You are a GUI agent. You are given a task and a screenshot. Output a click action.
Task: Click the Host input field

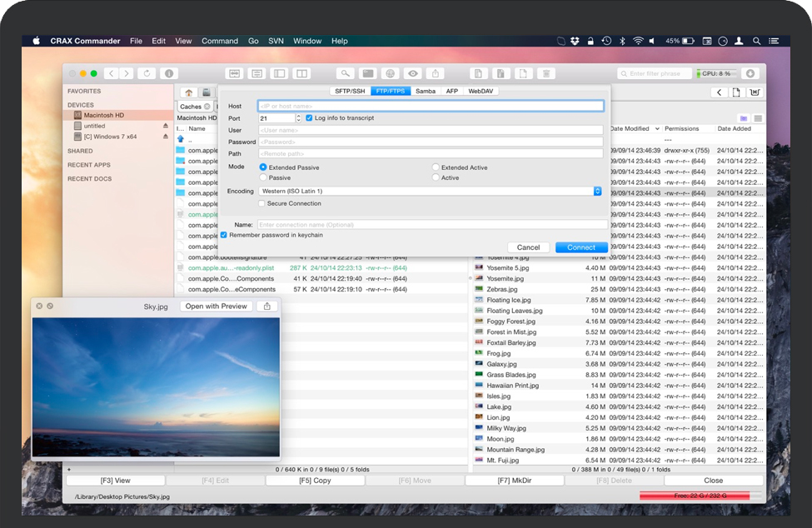click(x=430, y=106)
